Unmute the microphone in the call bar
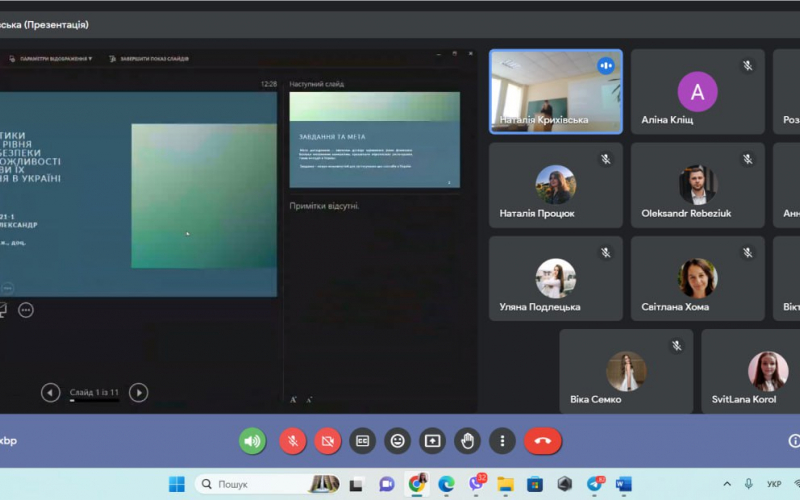 click(x=293, y=441)
